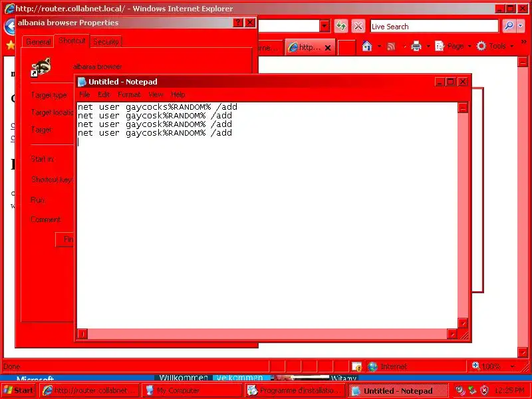
Task: Open the Home button dropdown arrow
Action: (x=379, y=46)
